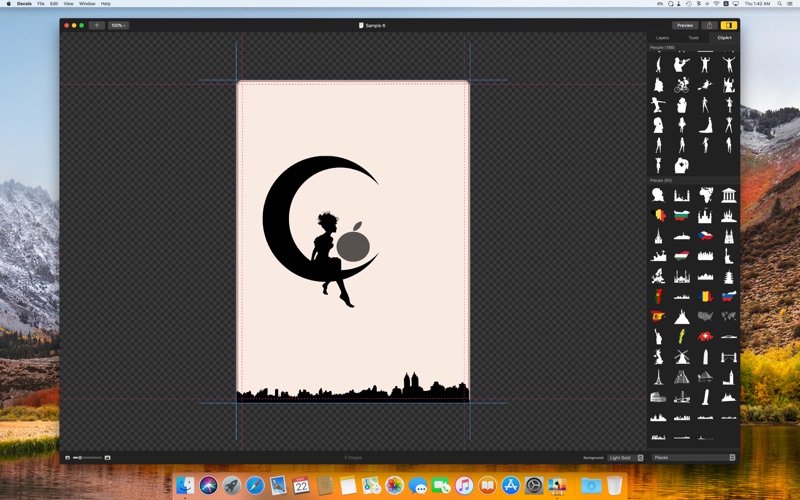Screen dimensions: 800x500
Task: Select the Japanese pagoda clipart
Action: pos(729,276)
